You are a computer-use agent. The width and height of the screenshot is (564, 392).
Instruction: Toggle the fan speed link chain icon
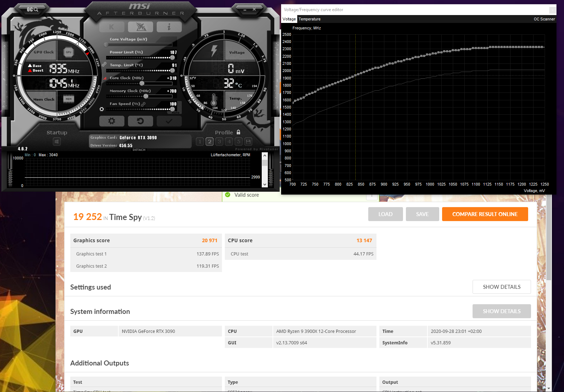pos(143,104)
